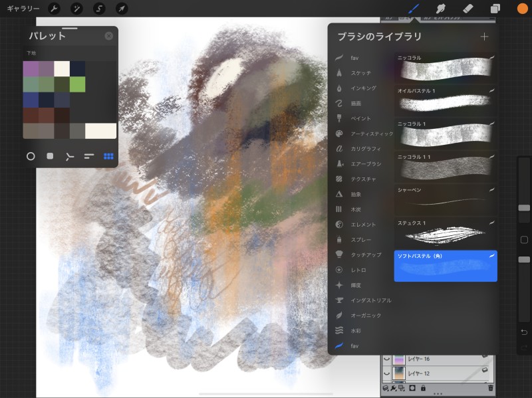The image size is (532, 398).
Task: Click the brush opacity slider handle
Action: 524,259
